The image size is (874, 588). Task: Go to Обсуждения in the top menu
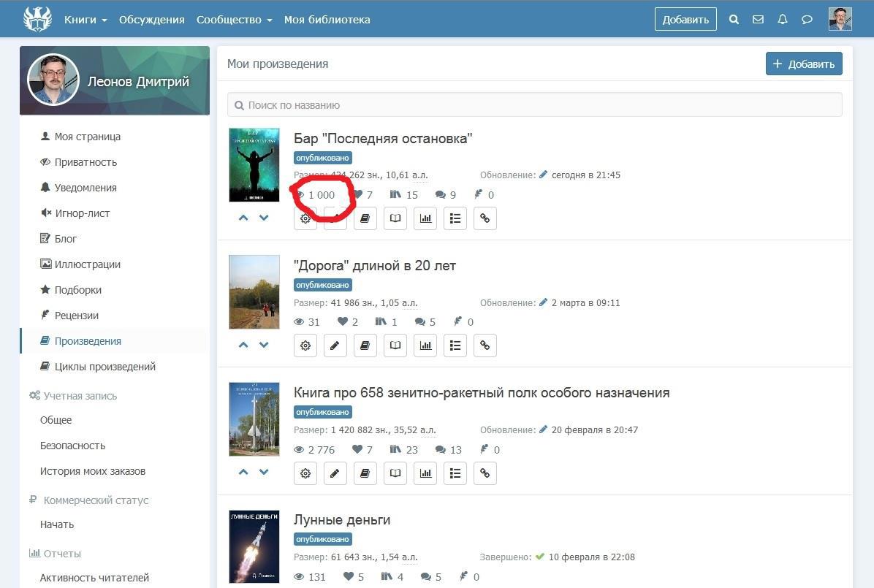151,20
